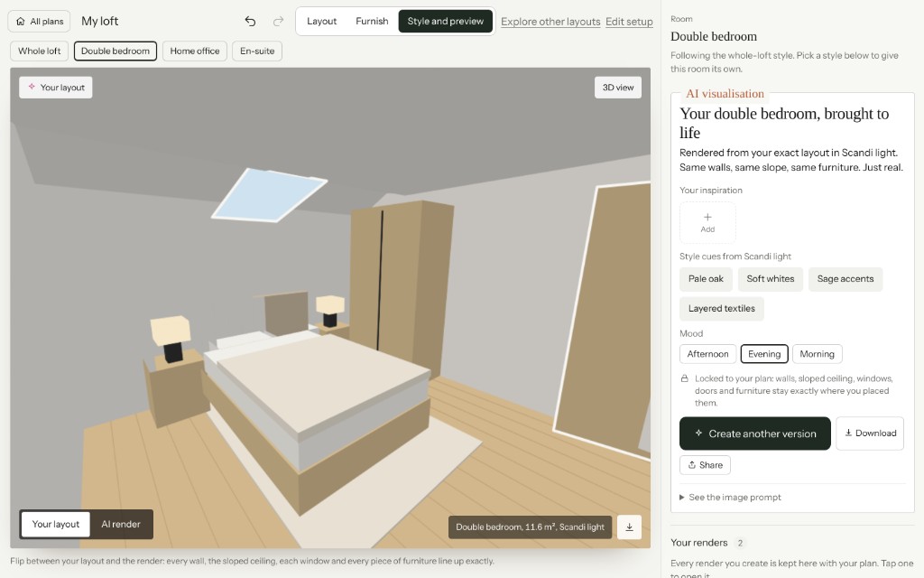Choose the Soft whites style cue
The image size is (924, 578).
pos(771,279)
